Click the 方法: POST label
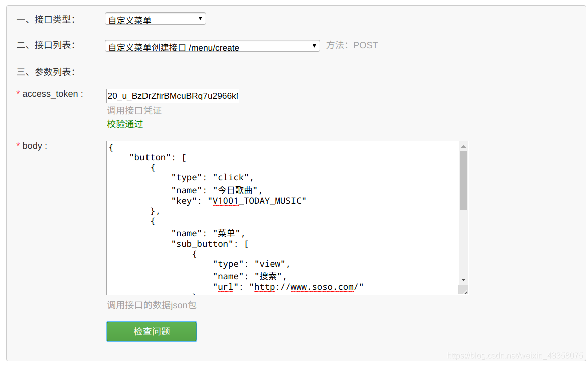This screenshot has width=588, height=365. [x=352, y=45]
